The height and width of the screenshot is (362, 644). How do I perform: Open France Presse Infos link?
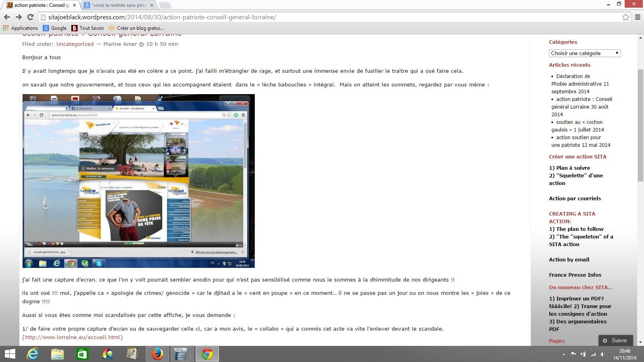pyautogui.click(x=575, y=275)
